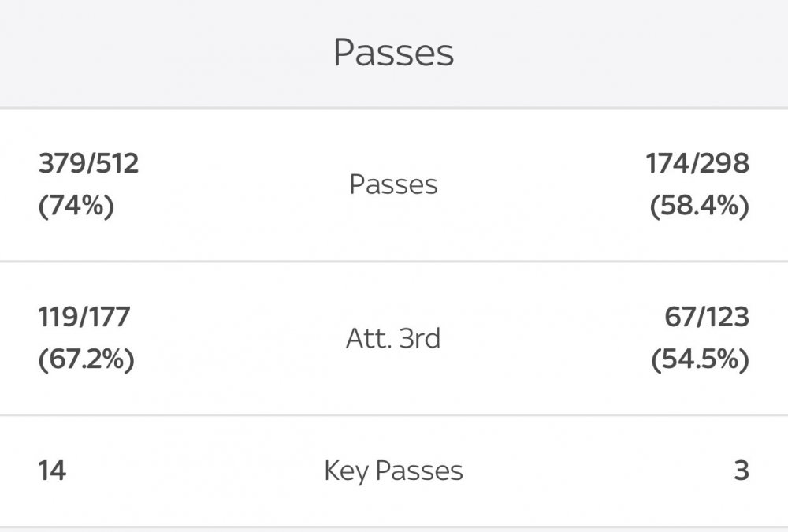Click the 174/298 passes figure
This screenshot has width=788, height=532.
coord(697,163)
